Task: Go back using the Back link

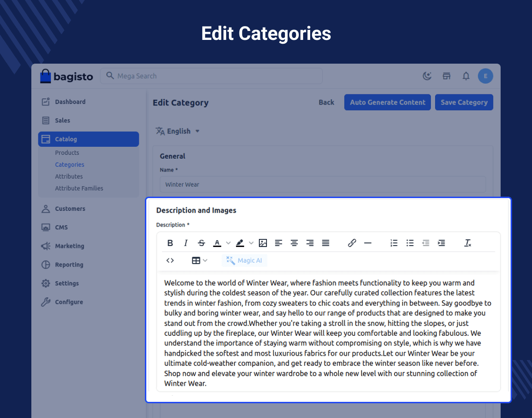Action: coord(326,103)
